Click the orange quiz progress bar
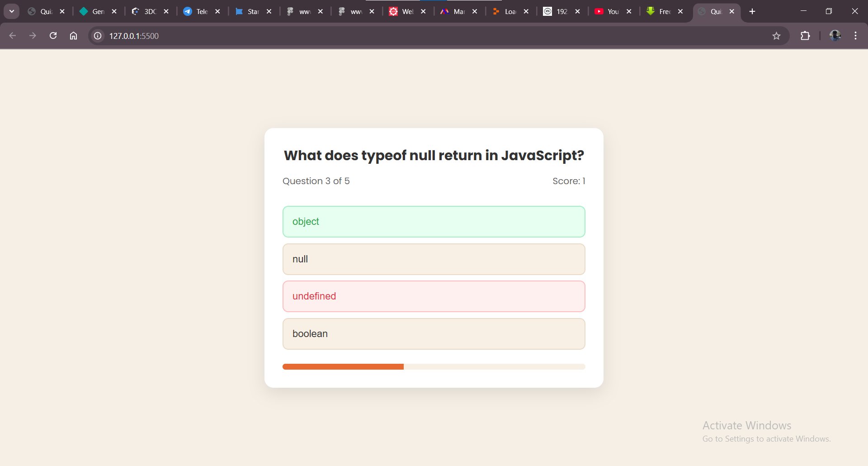The width and height of the screenshot is (868, 466). click(343, 366)
